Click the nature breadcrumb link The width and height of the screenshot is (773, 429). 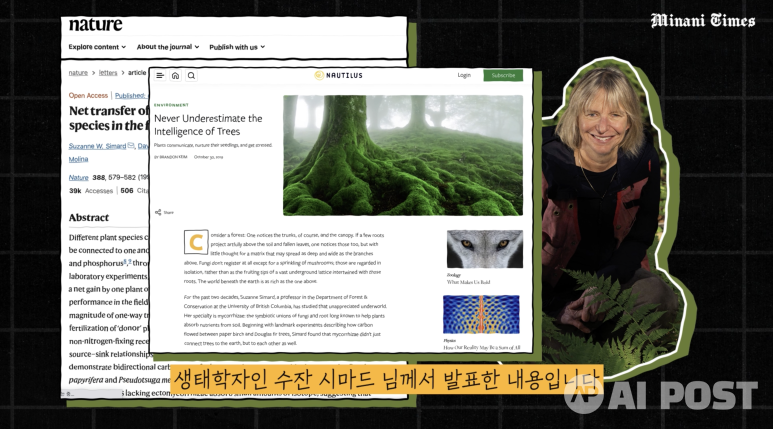pyautogui.click(x=78, y=72)
